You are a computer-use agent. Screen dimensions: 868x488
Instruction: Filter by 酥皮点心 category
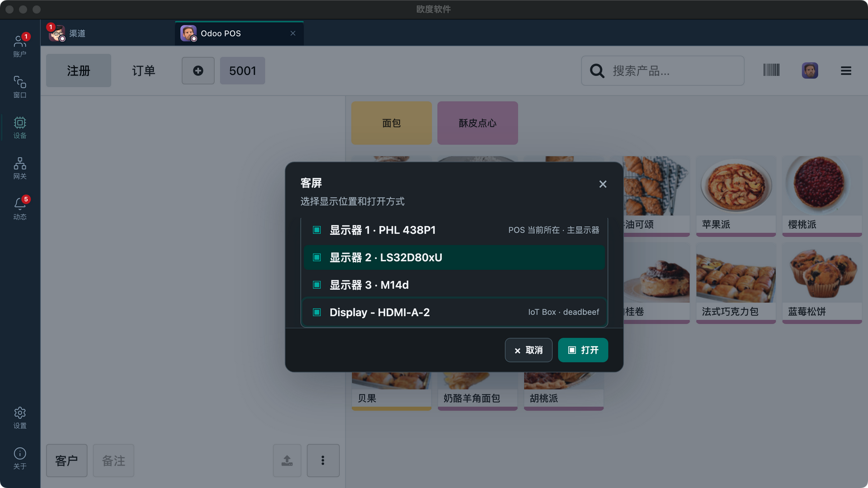pos(477,123)
